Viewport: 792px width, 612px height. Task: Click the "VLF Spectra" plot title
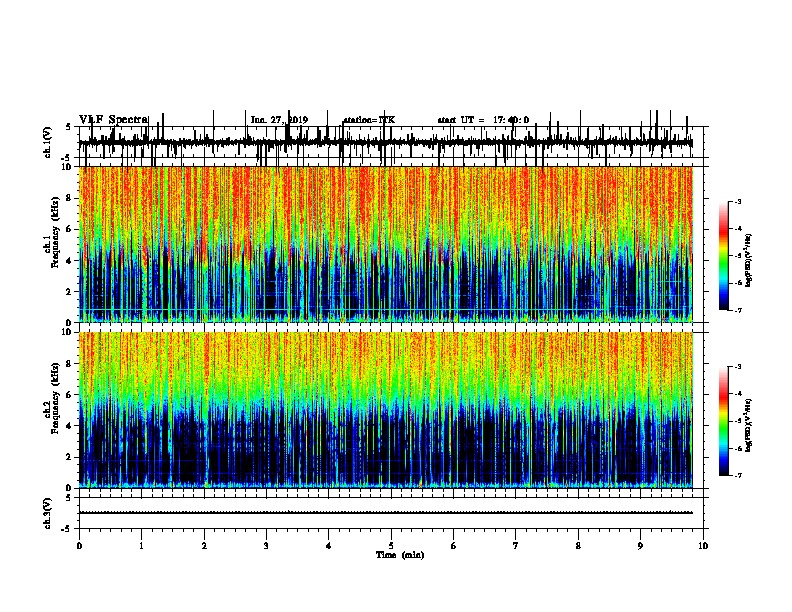point(114,119)
